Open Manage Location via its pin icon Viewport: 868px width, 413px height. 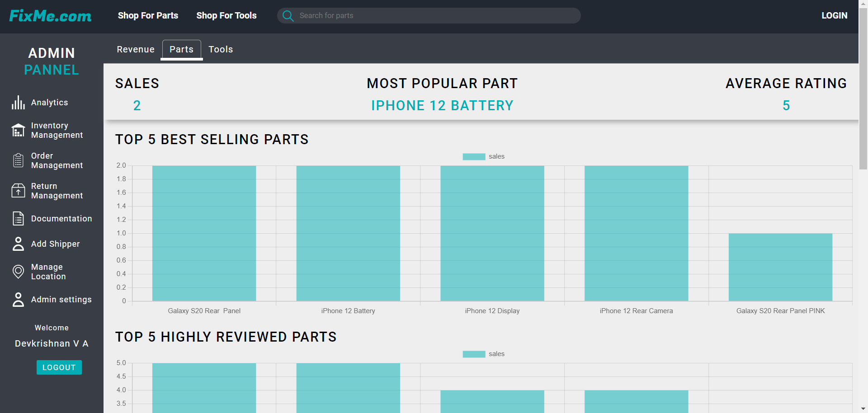[18, 272]
